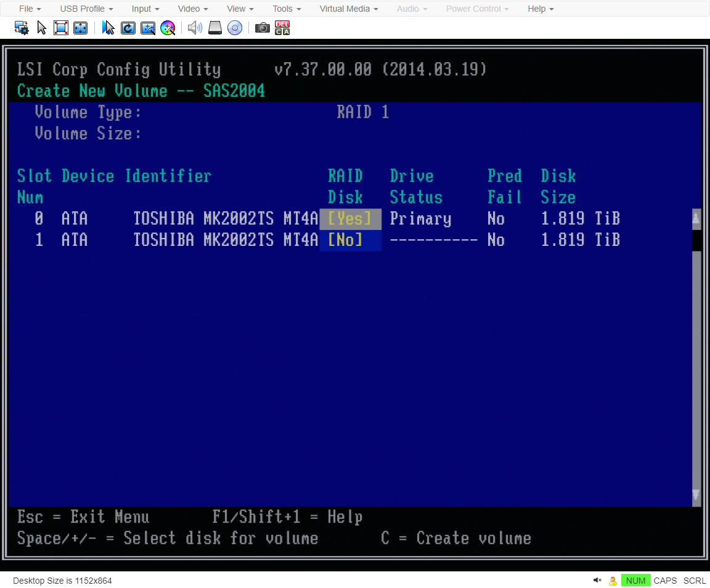Screen dimensions: 710x588
Task: Sync the mouse cursor icon
Action: (108, 28)
